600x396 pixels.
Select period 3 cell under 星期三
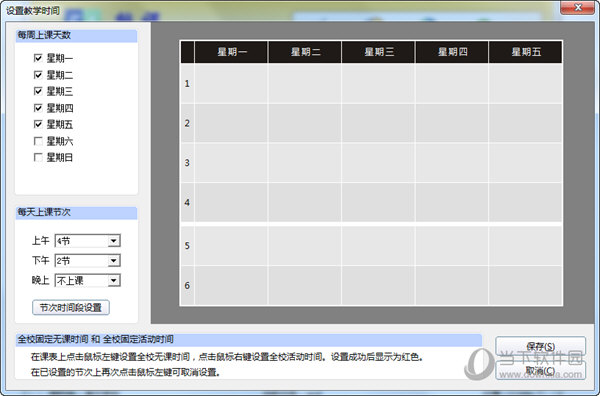(378, 163)
